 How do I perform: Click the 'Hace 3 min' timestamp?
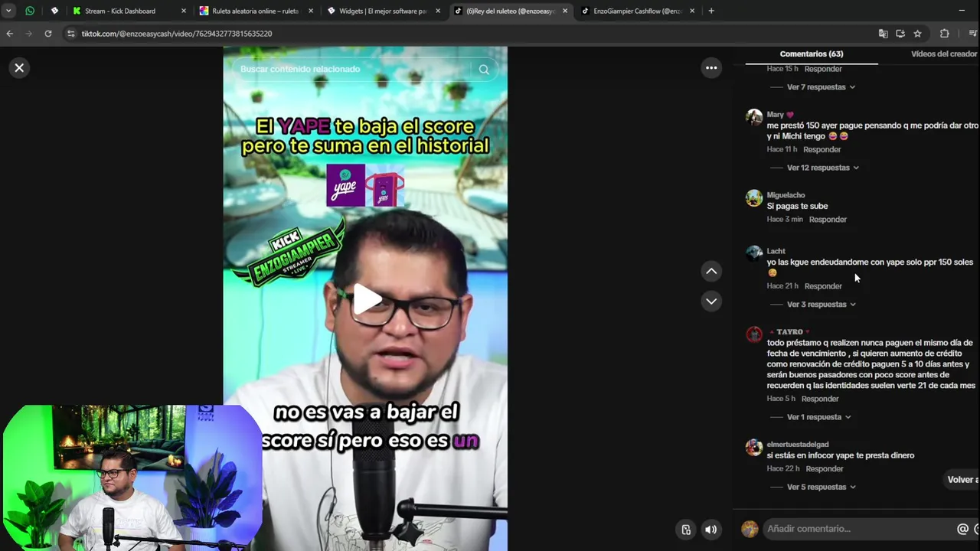785,220
